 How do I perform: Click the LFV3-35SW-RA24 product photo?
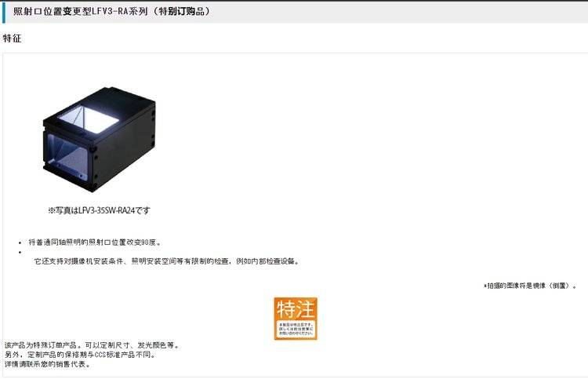(99, 140)
